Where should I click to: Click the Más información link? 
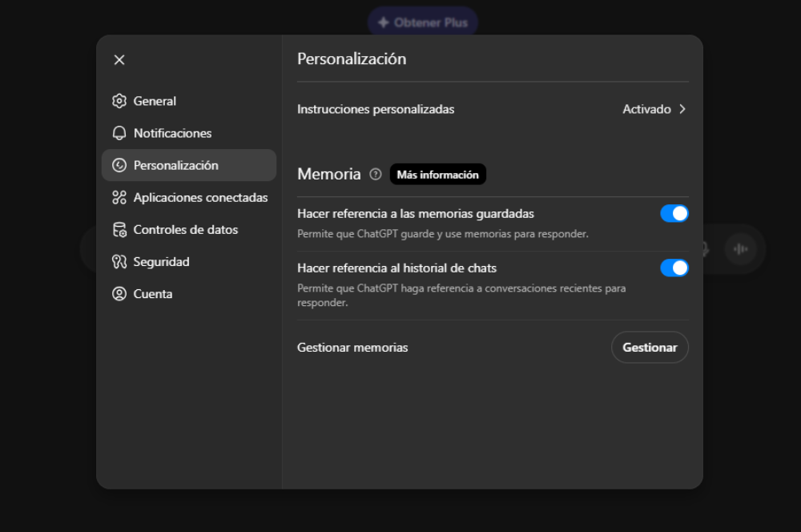[437, 174]
